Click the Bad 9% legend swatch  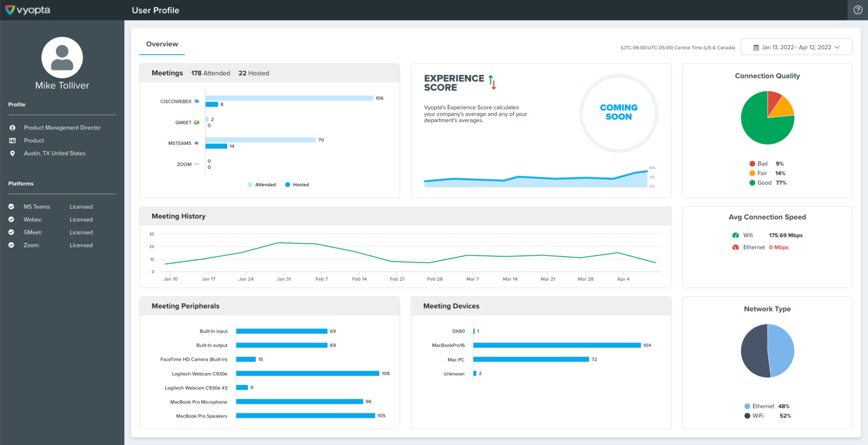[x=752, y=164]
